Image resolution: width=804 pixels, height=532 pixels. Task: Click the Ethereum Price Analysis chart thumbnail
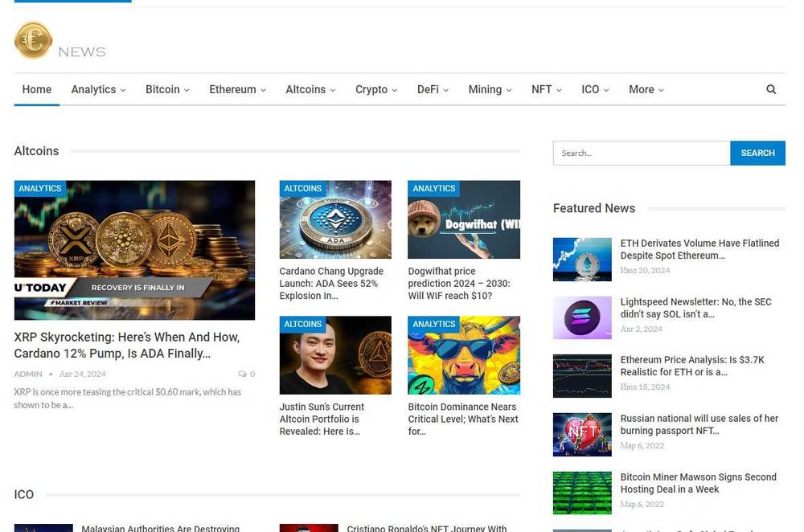pos(582,375)
